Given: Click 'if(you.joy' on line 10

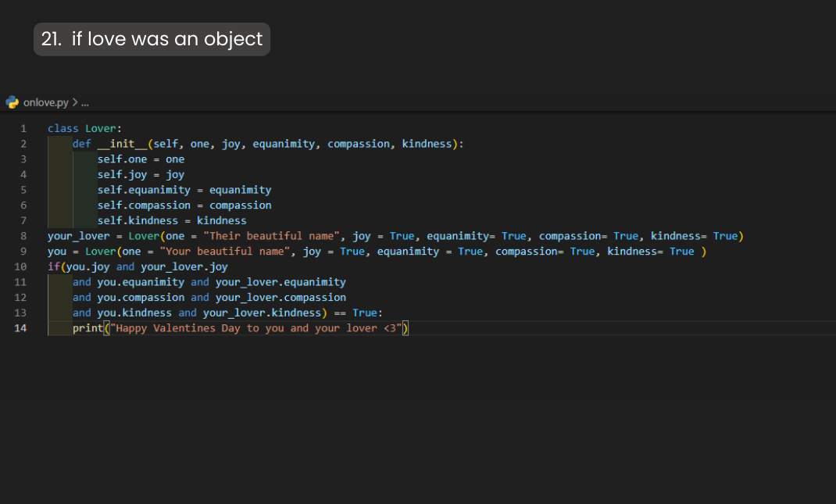Looking at the screenshot, I should (78, 266).
